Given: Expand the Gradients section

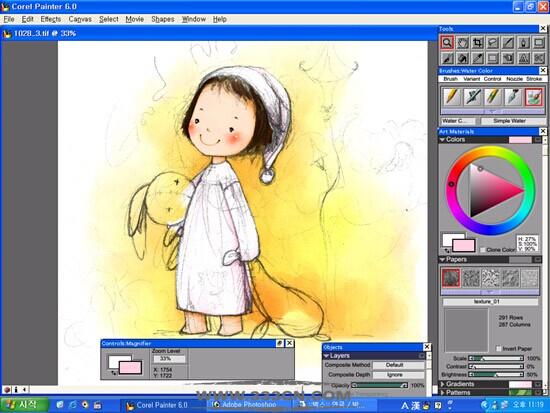Looking at the screenshot, I should point(443,384).
